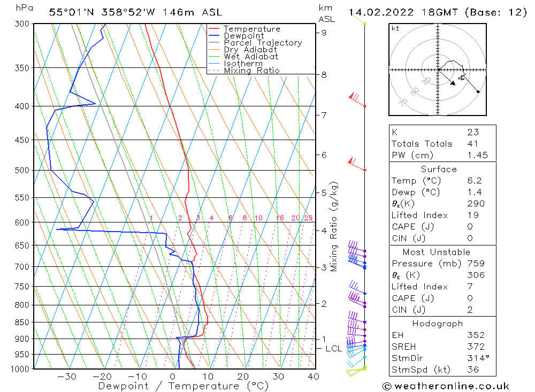Click the Surface Lifted Index value '19'

473,216
